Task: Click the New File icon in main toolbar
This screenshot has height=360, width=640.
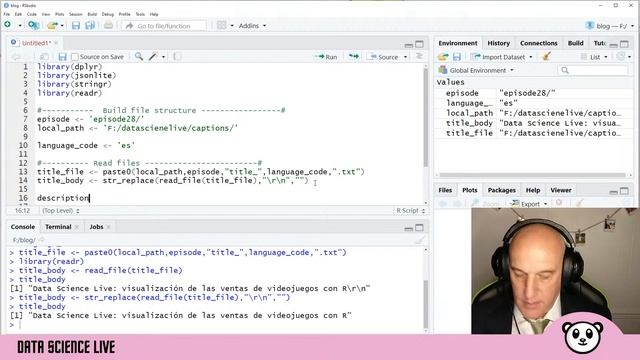Action: [7, 25]
